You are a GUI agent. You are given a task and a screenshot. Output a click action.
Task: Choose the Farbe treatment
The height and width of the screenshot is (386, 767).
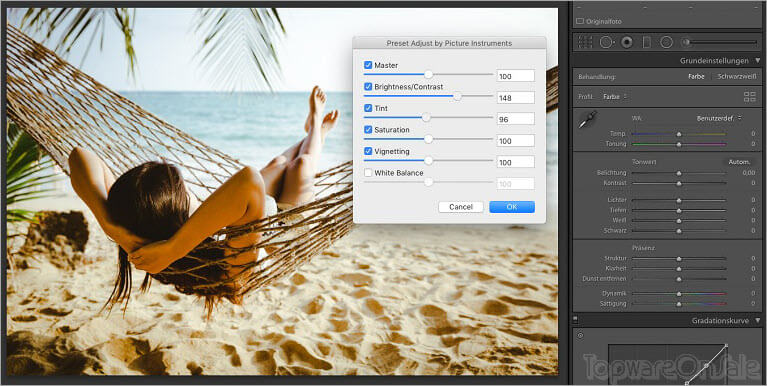(696, 77)
